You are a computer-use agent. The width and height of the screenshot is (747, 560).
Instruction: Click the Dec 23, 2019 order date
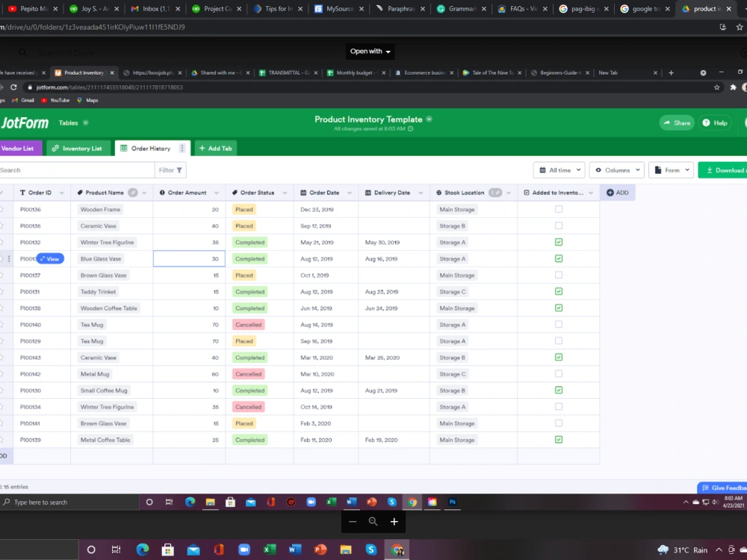[x=317, y=210]
